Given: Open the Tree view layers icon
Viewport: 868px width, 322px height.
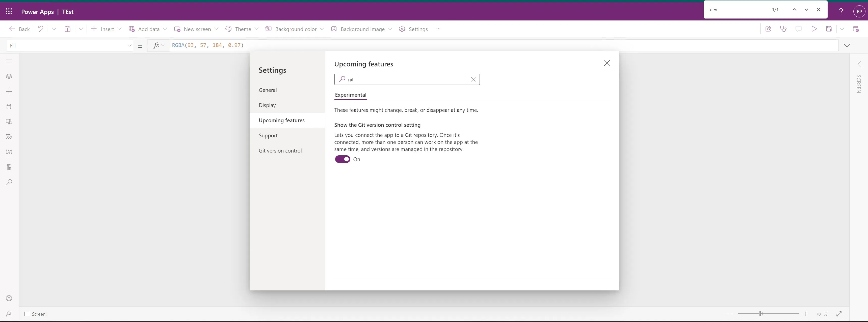Looking at the screenshot, I should click(x=9, y=76).
